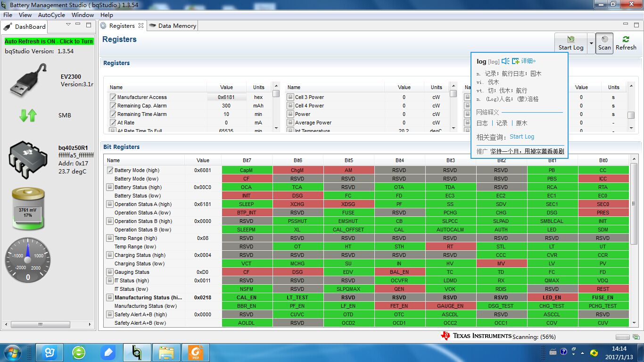Click the scanning progress bar in status bar
This screenshot has height=362, width=644.
(x=622, y=337)
